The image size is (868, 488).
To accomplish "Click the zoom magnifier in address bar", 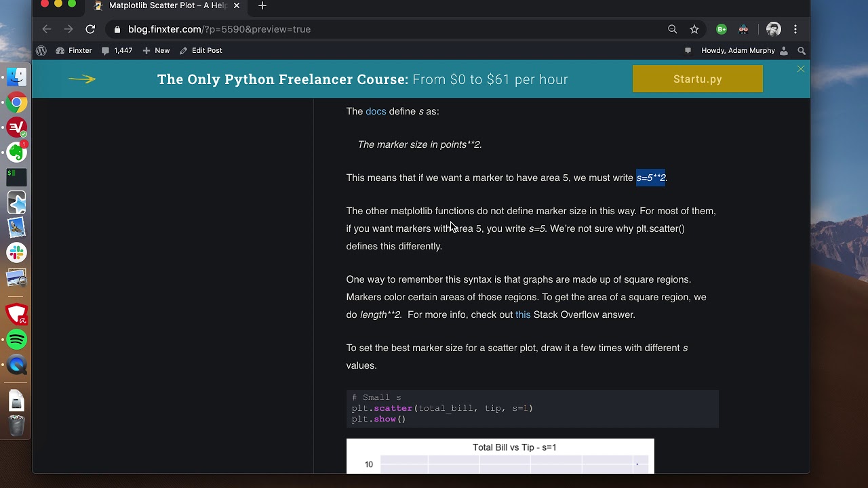I will pyautogui.click(x=673, y=29).
